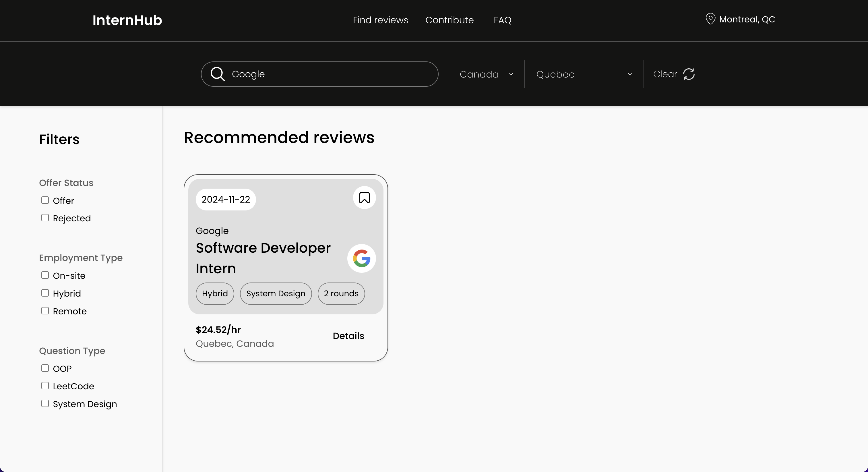The height and width of the screenshot is (472, 868).
Task: Open Details for the Google review
Action: pyautogui.click(x=348, y=336)
